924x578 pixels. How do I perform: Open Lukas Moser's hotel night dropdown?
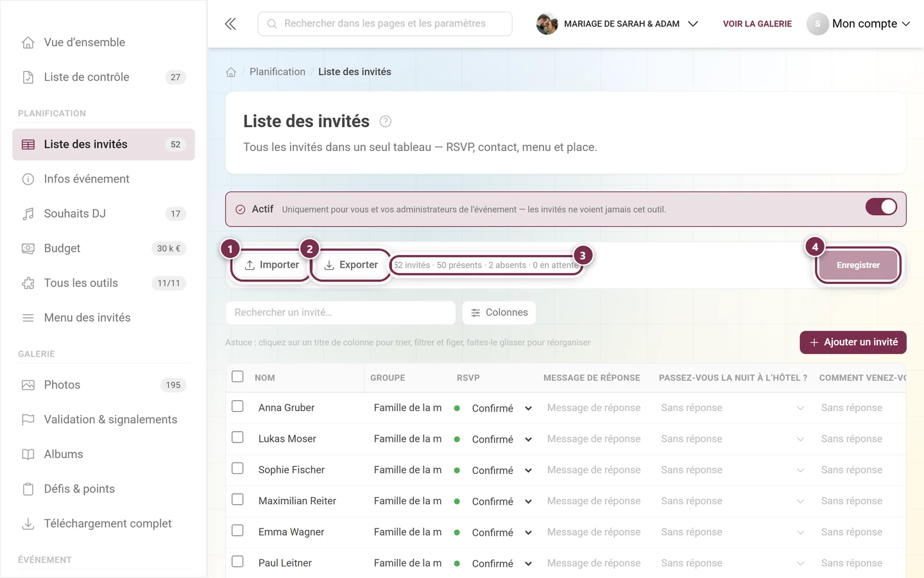(x=732, y=439)
